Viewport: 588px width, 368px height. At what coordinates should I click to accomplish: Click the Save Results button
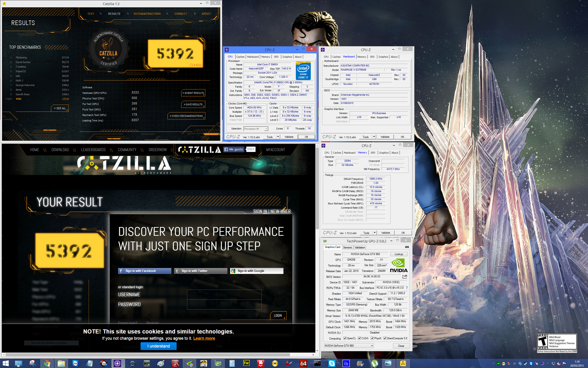193,104
